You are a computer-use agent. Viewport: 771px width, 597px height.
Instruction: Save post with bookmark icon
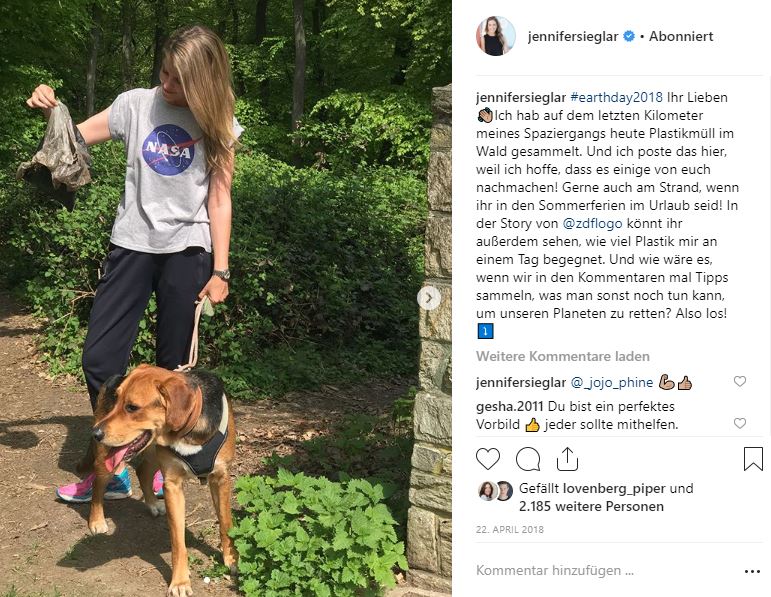(x=753, y=459)
